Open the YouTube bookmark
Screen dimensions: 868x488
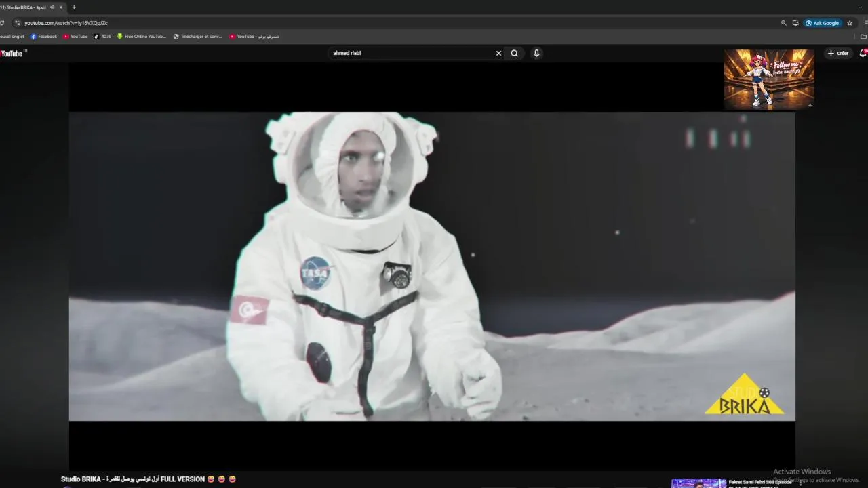(75, 37)
